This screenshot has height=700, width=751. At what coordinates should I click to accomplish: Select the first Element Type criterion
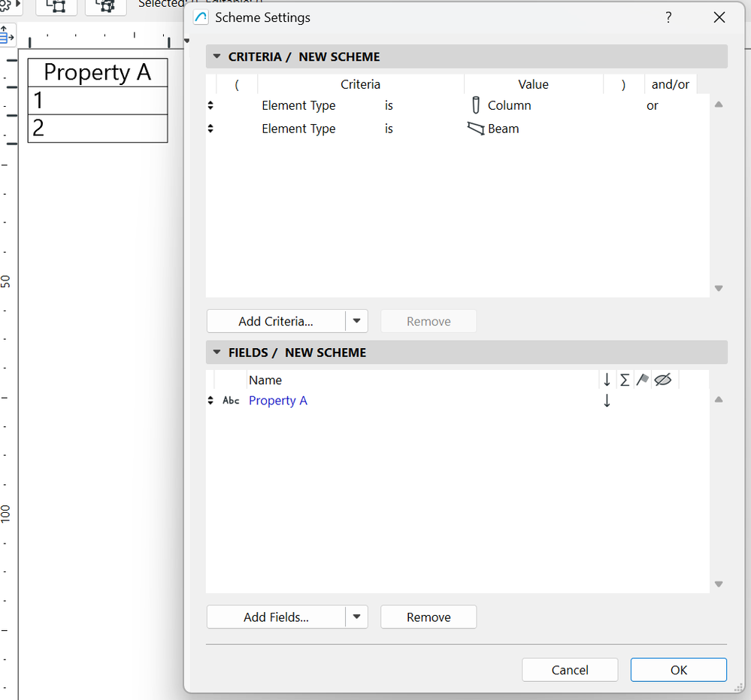[x=298, y=105]
